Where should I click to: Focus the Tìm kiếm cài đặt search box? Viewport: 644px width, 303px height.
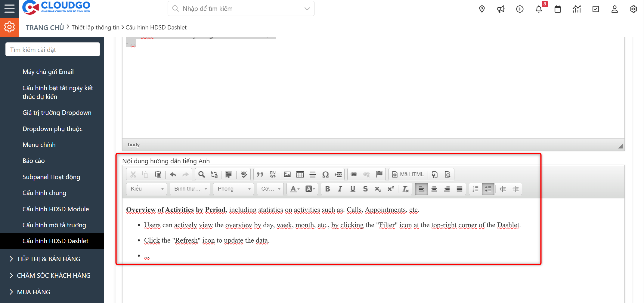click(53, 49)
